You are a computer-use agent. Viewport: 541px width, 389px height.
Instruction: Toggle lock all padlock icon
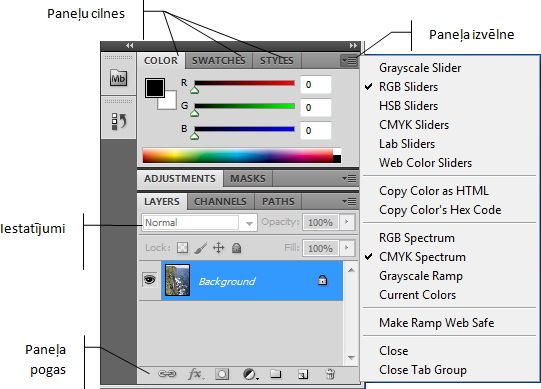pos(236,247)
